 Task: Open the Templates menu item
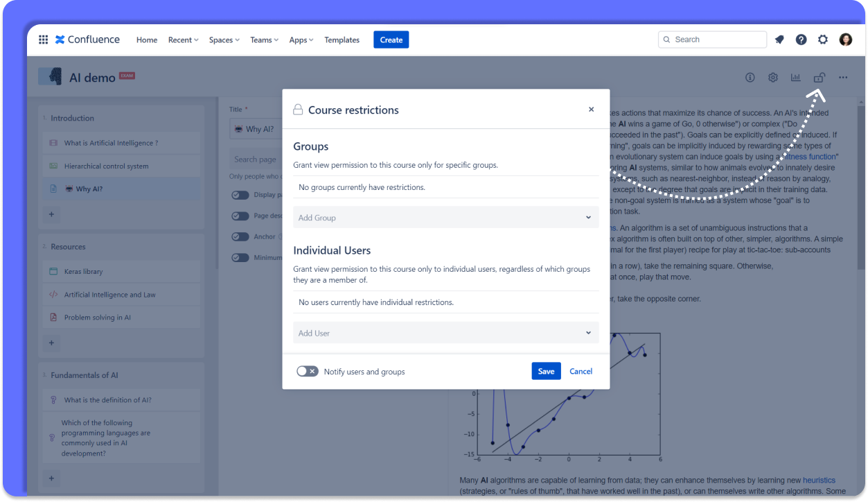point(342,40)
